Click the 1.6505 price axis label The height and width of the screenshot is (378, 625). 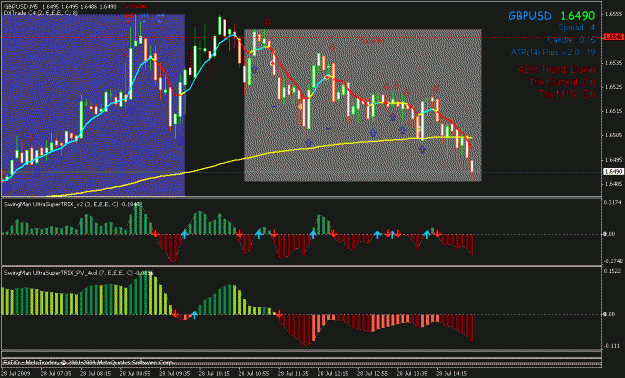tap(613, 135)
